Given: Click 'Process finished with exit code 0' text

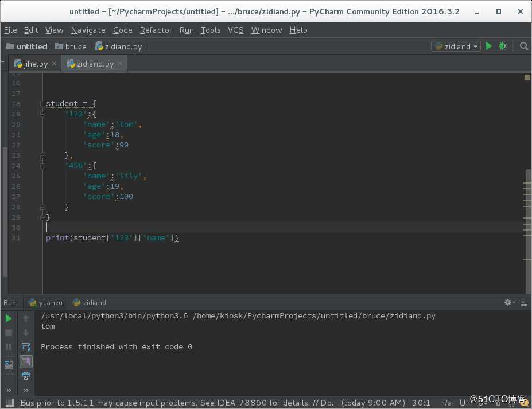Looking at the screenshot, I should coord(117,346).
